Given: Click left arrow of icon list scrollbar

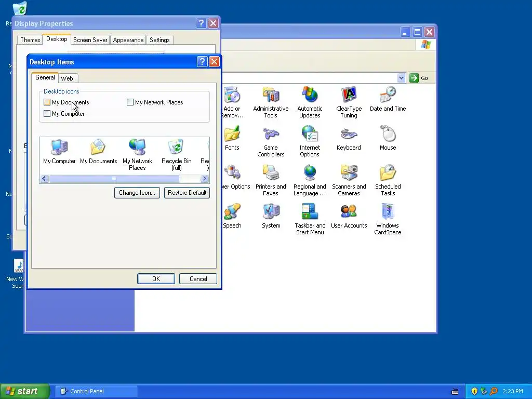Looking at the screenshot, I should 44,179.
